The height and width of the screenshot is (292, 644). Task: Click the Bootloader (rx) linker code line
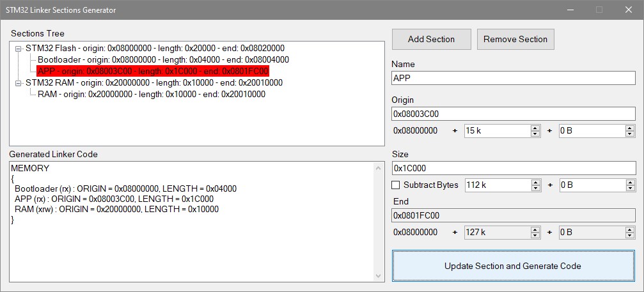coord(126,189)
